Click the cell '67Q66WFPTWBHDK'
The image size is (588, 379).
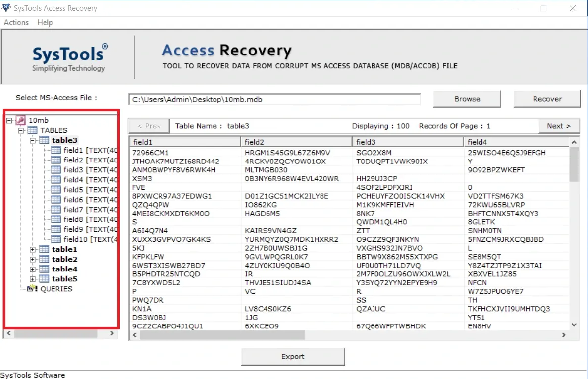point(391,326)
